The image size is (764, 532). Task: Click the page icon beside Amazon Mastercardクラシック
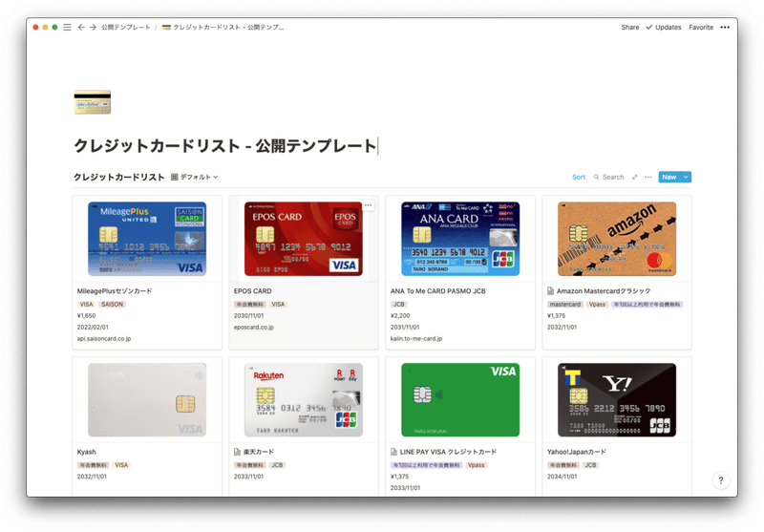point(551,291)
